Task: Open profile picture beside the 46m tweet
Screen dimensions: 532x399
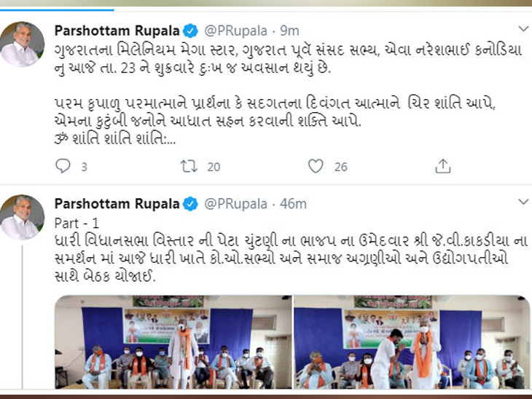Action: click(x=22, y=217)
